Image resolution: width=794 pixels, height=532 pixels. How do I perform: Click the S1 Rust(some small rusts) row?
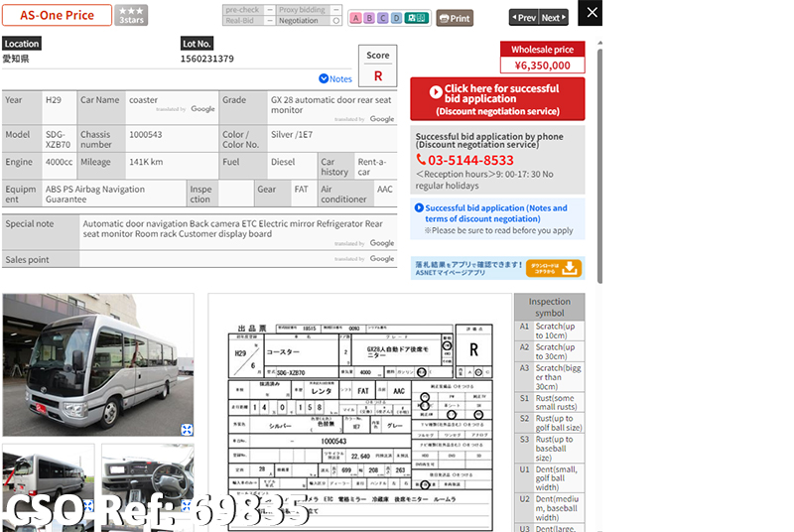pos(550,402)
